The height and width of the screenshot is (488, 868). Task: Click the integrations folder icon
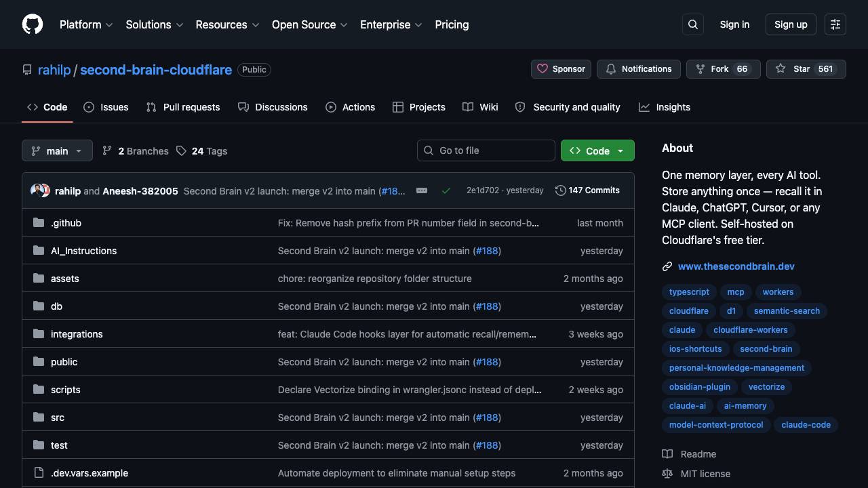coord(39,334)
